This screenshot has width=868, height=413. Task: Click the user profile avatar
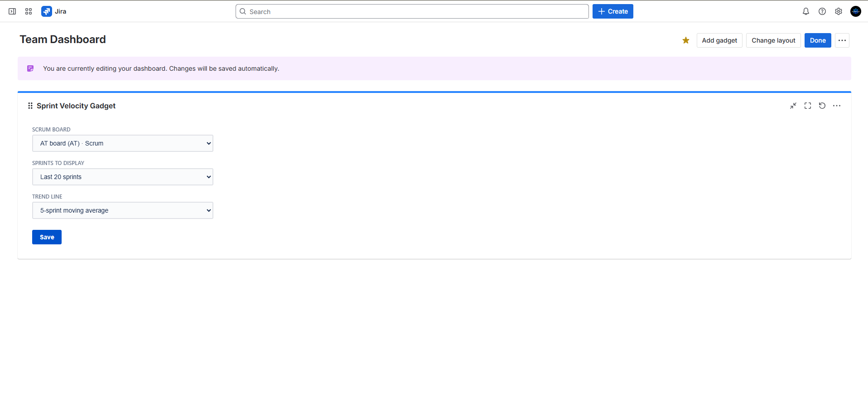[x=855, y=11]
